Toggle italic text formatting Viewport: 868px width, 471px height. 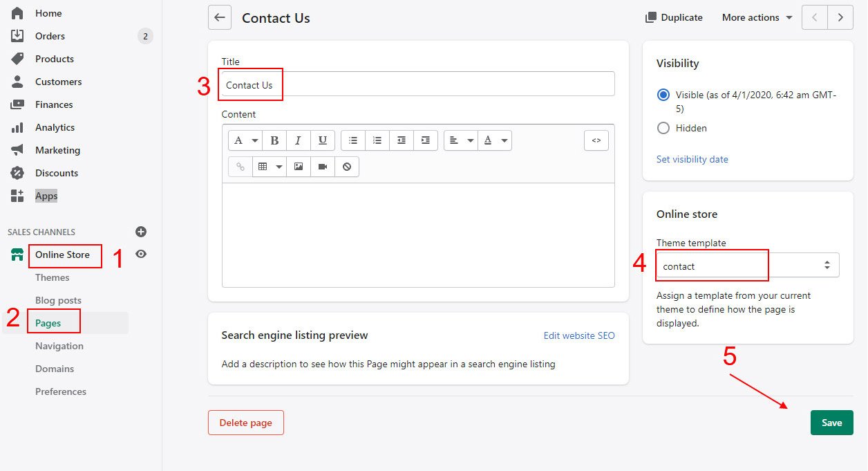(298, 140)
